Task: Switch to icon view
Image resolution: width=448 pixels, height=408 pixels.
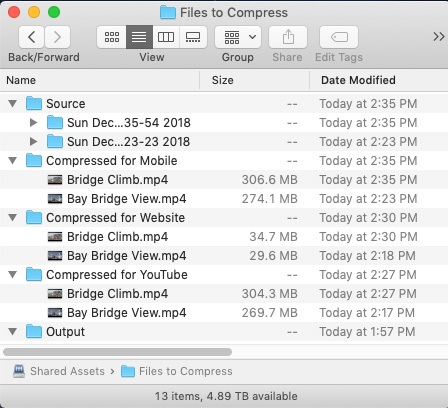Action: pos(112,37)
